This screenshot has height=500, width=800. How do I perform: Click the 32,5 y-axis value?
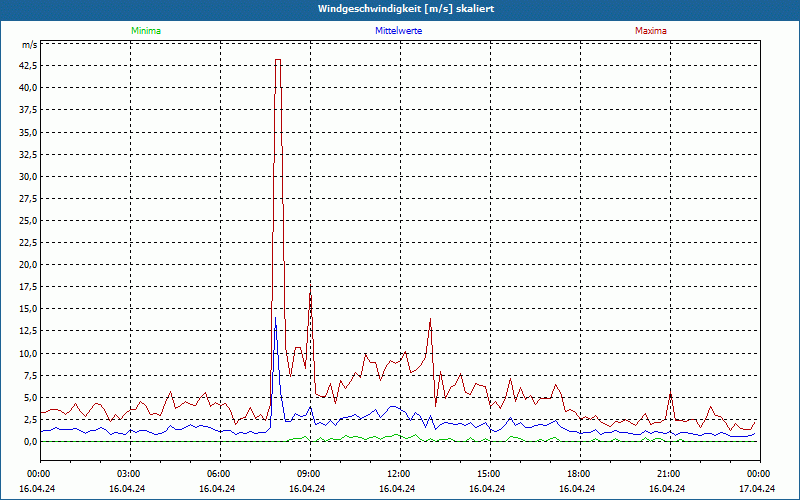[x=28, y=155]
